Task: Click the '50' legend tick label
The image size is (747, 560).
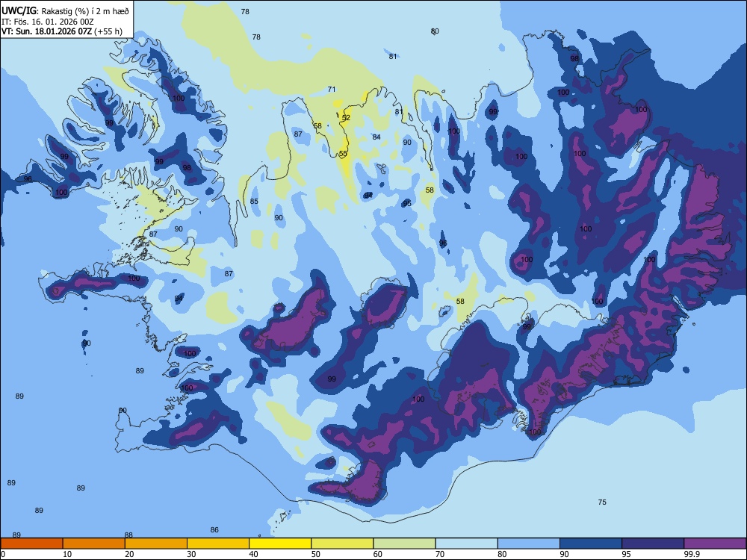Action: click(x=316, y=554)
